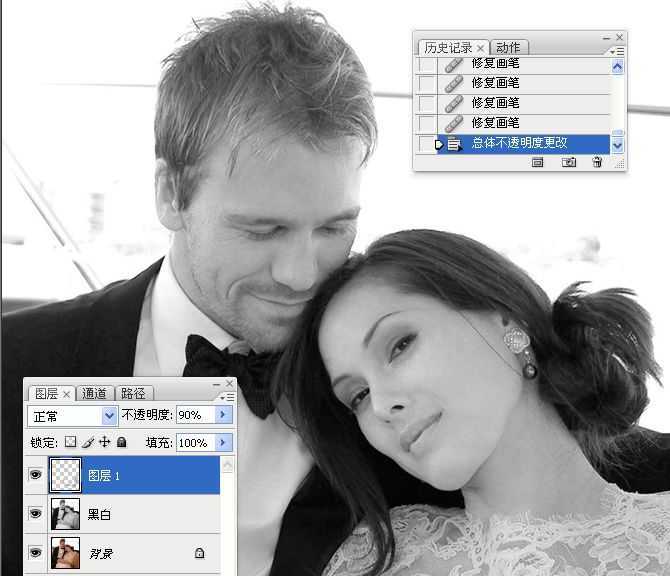Screen dimensions: 670x576
Task: Open the 填充 slider arrow
Action: tap(223, 443)
